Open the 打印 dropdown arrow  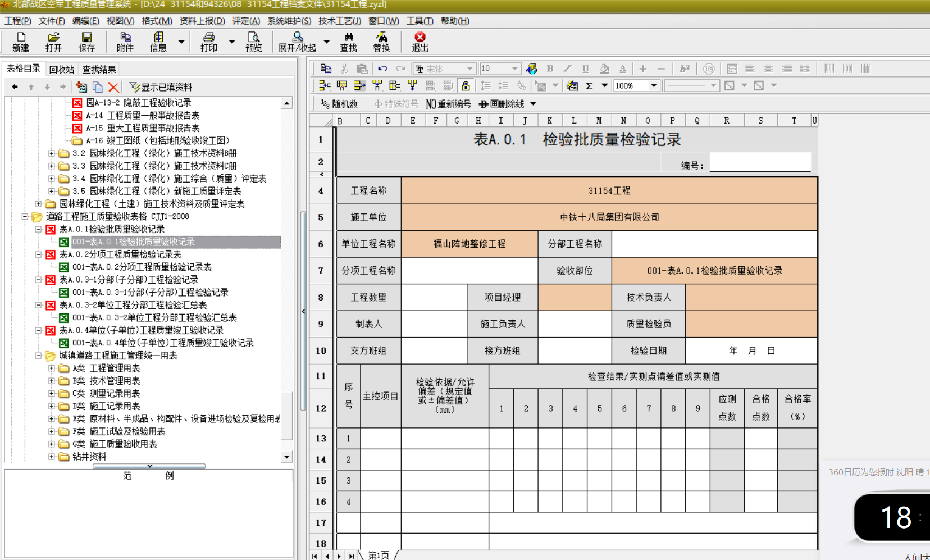[231, 42]
